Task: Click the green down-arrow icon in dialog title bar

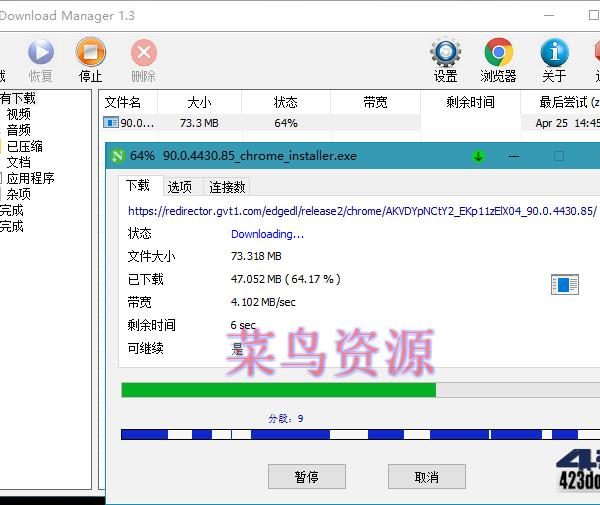Action: pos(478,156)
